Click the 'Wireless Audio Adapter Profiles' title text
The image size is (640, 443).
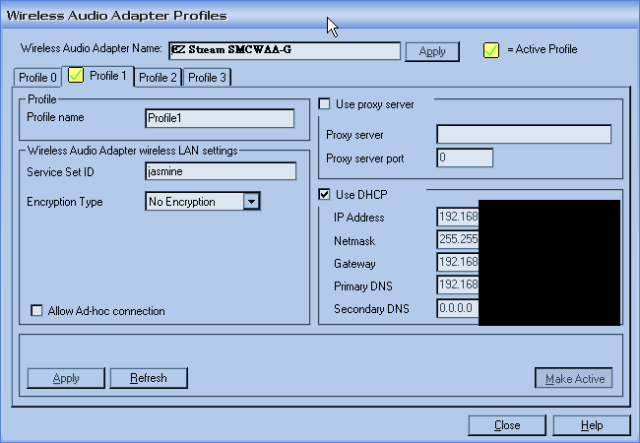pos(117,16)
